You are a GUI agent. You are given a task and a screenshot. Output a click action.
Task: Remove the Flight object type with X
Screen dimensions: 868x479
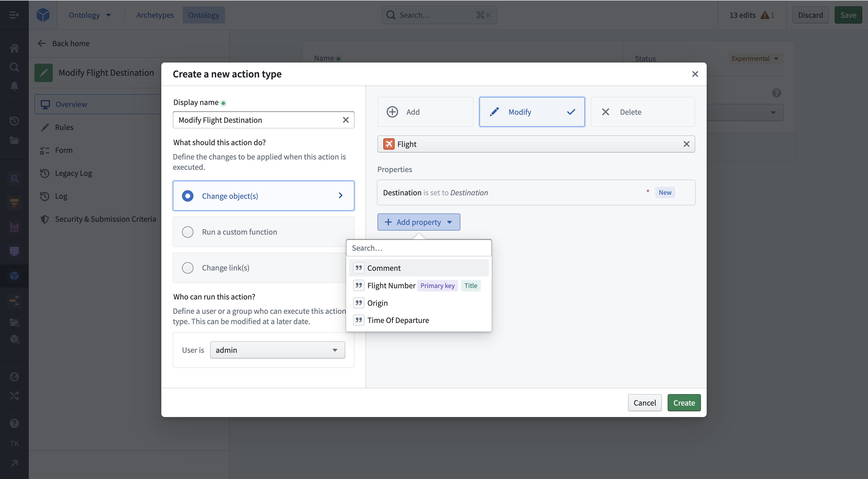point(686,144)
